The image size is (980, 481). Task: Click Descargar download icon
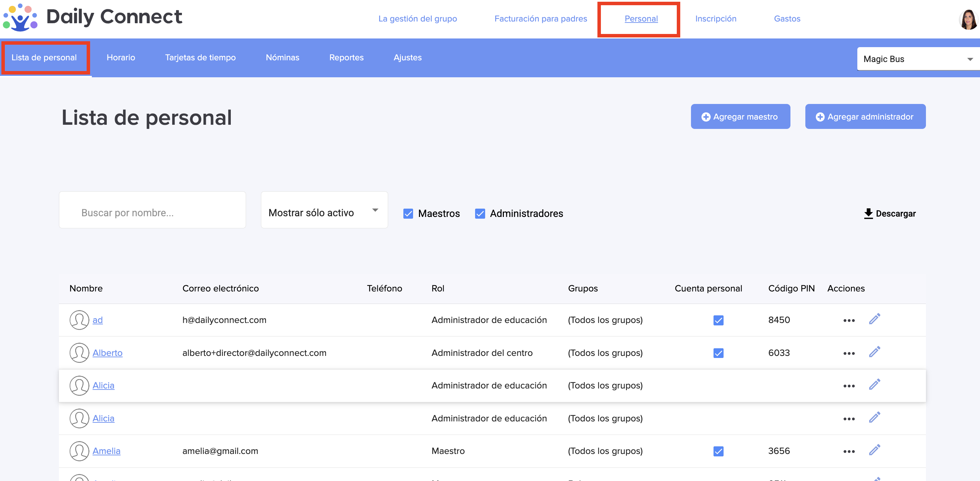click(x=868, y=213)
